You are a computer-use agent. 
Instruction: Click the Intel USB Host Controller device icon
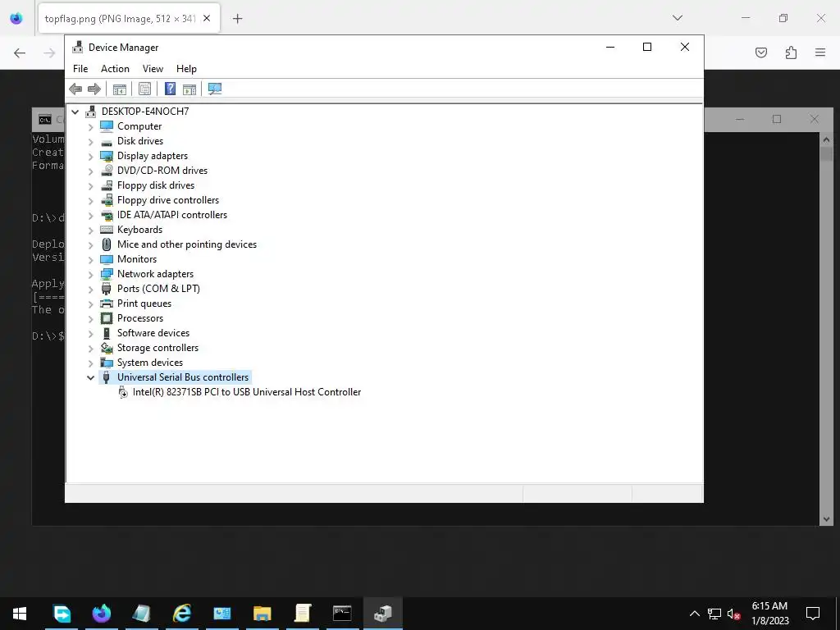pyautogui.click(x=123, y=392)
